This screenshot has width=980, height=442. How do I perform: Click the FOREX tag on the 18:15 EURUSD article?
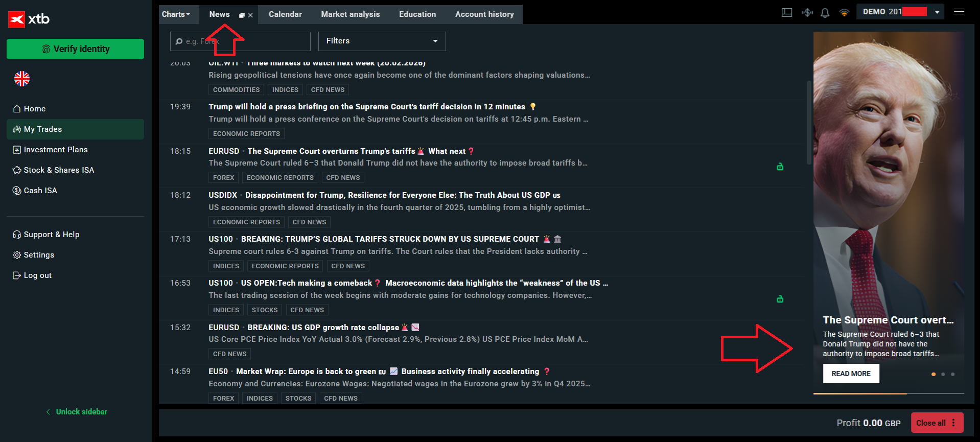tap(223, 177)
